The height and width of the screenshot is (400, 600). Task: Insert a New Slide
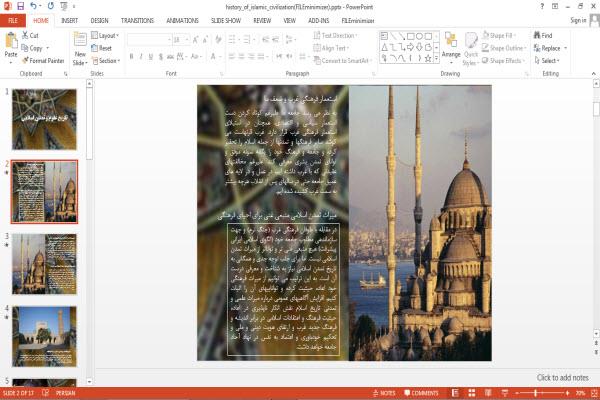click(x=80, y=49)
